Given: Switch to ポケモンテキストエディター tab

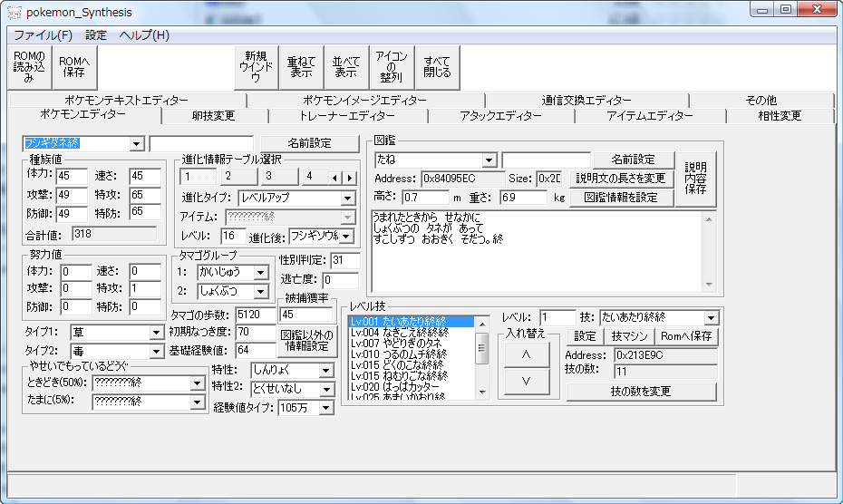Looking at the screenshot, I should point(127,100).
